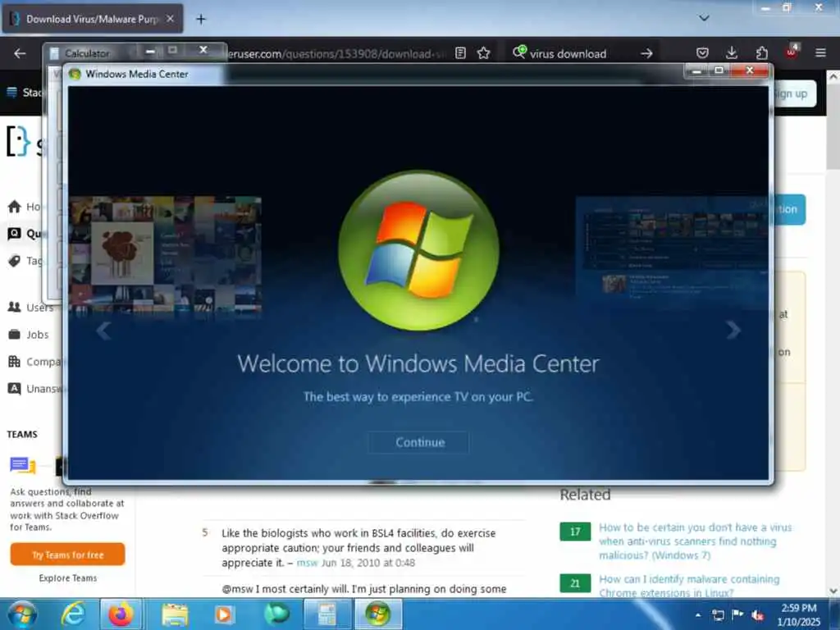The image size is (840, 630).
Task: Open the Pocket save icon
Action: (702, 53)
